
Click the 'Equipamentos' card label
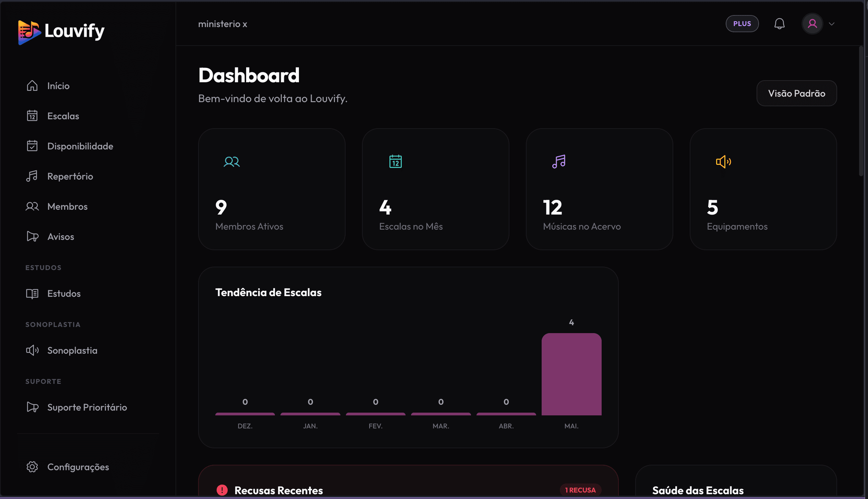737,227
